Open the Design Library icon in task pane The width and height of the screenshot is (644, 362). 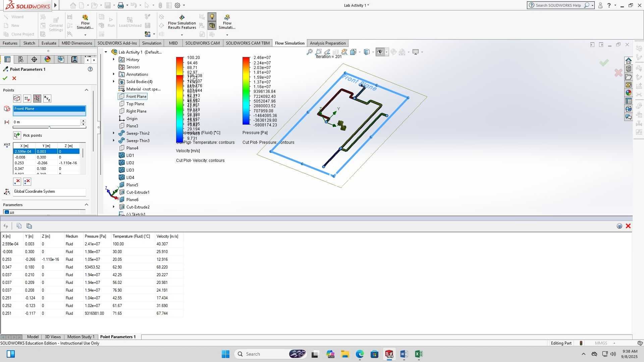click(x=629, y=69)
